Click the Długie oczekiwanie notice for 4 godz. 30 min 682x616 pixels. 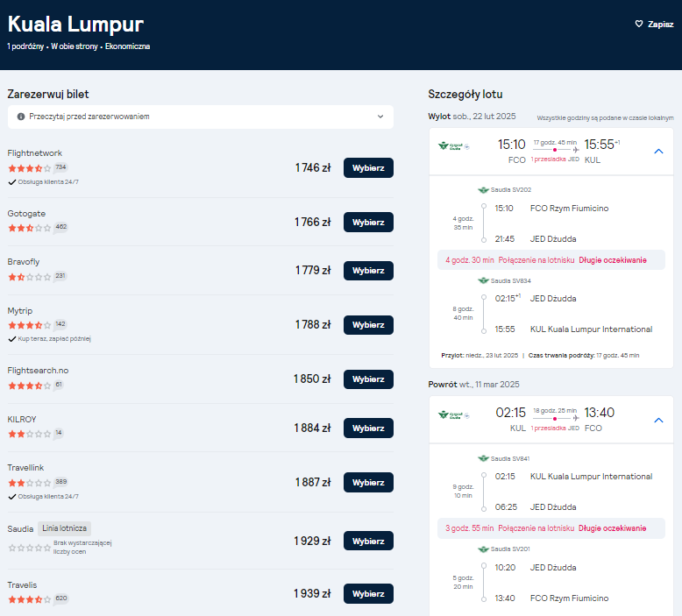pos(613,260)
